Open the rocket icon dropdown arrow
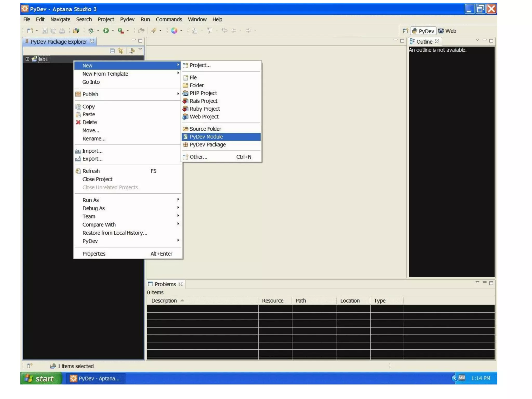The width and height of the screenshot is (532, 399). [x=160, y=31]
